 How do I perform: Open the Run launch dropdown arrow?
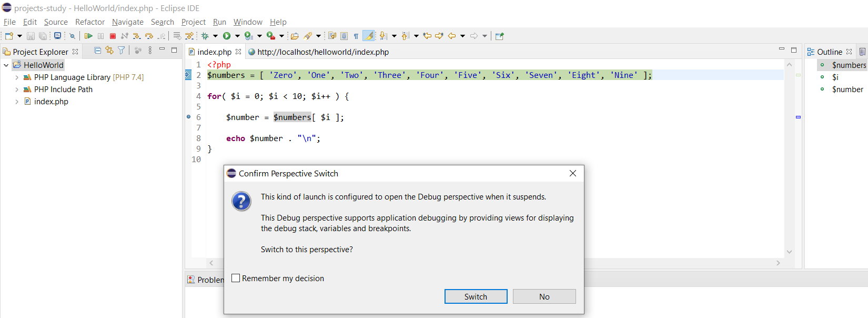click(237, 36)
